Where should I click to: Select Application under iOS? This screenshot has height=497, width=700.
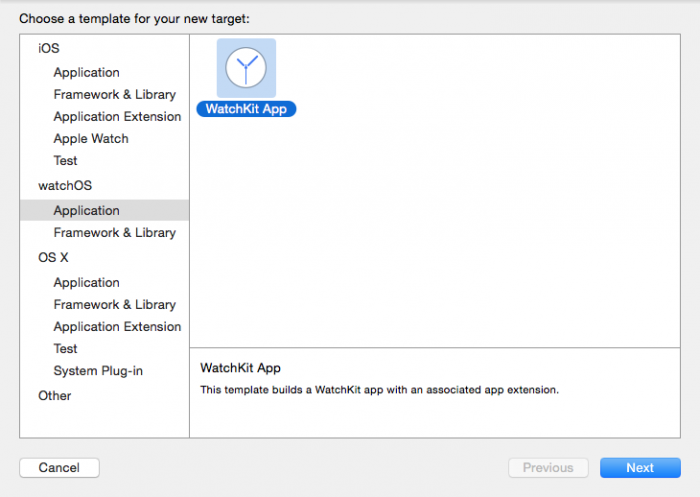click(86, 73)
